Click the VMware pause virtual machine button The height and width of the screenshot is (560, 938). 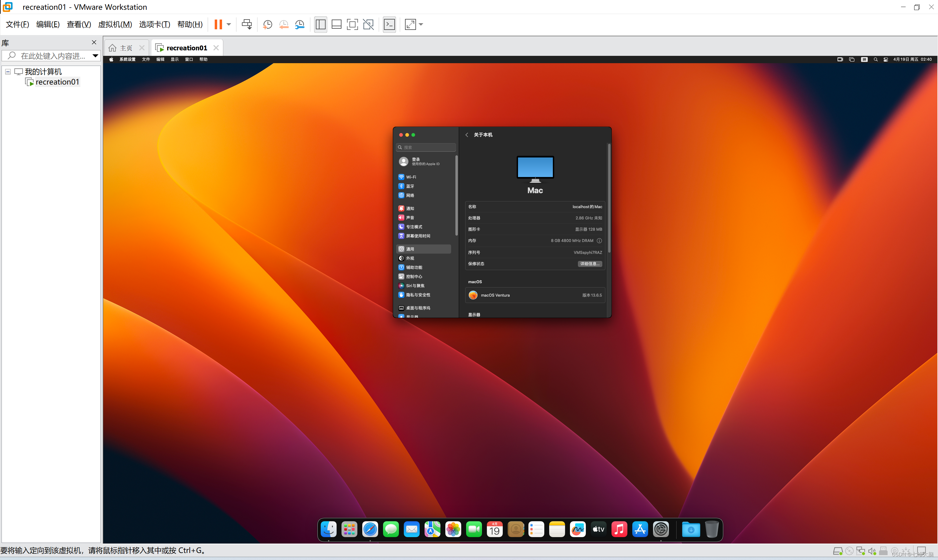coord(218,24)
